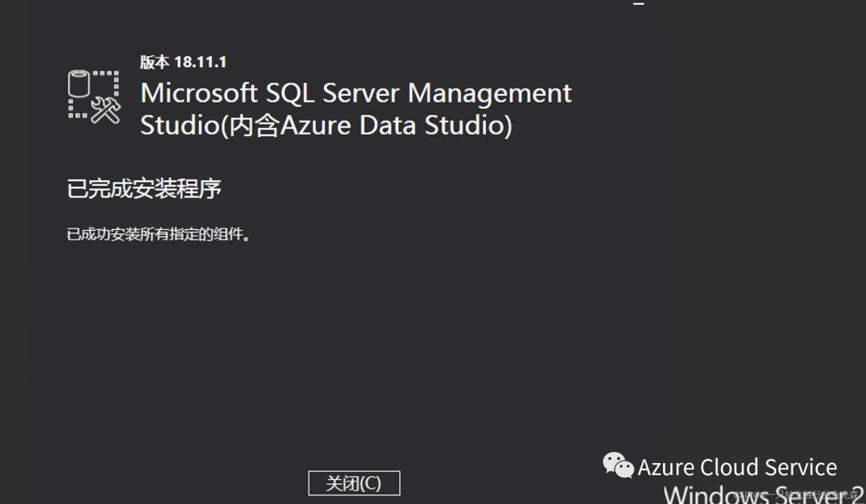Click Studio at the start of the second title line
This screenshot has width=866, height=504.
[177, 126]
